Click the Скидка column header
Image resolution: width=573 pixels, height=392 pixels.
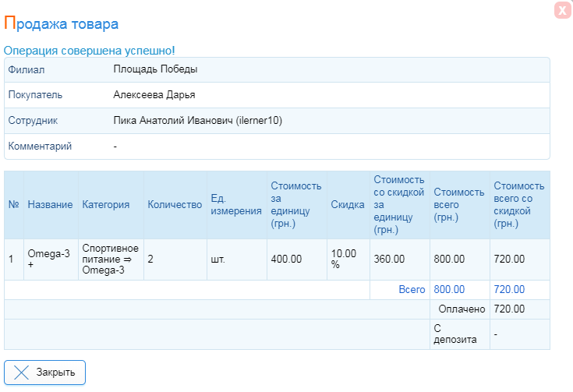[348, 205]
